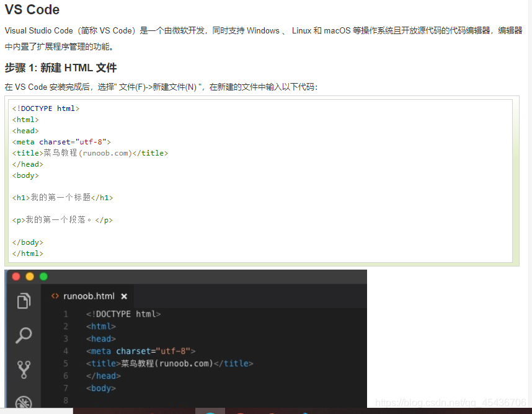
Task: Click the red close traffic light button
Action: tap(16, 276)
